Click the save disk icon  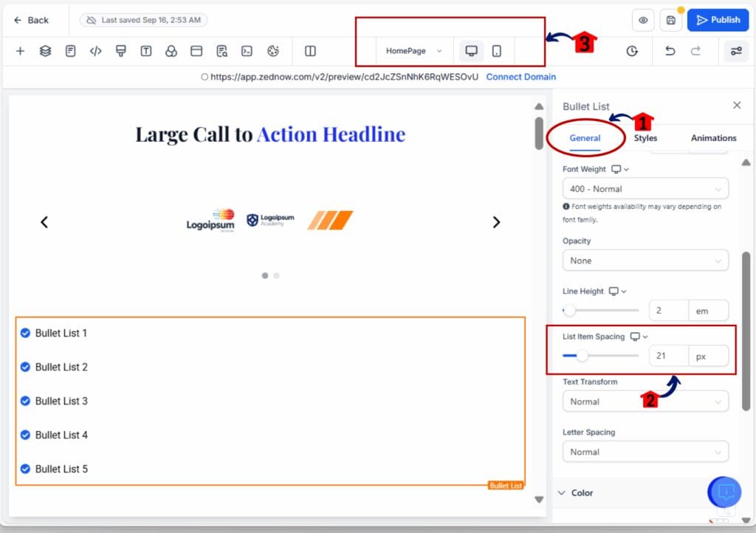[x=670, y=21]
